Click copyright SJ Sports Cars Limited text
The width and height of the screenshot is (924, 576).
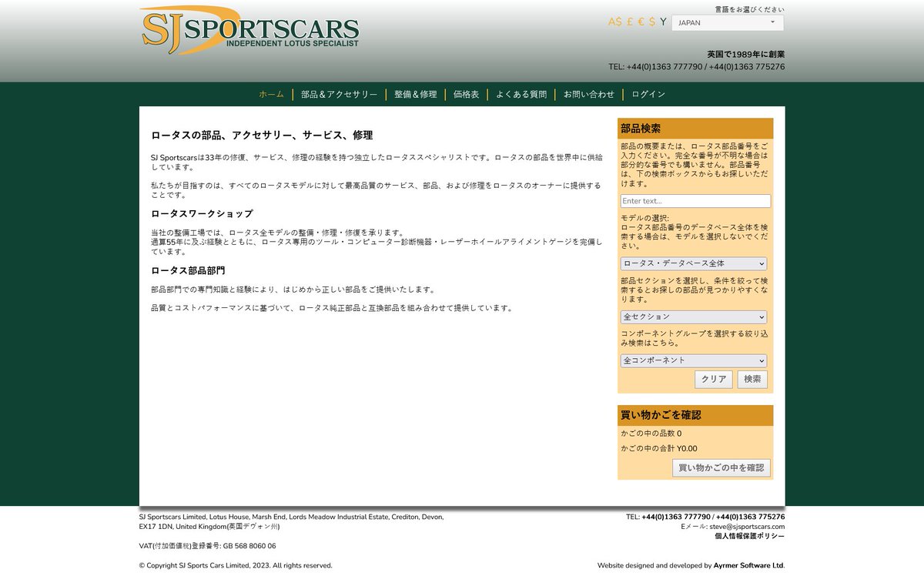[236, 565]
